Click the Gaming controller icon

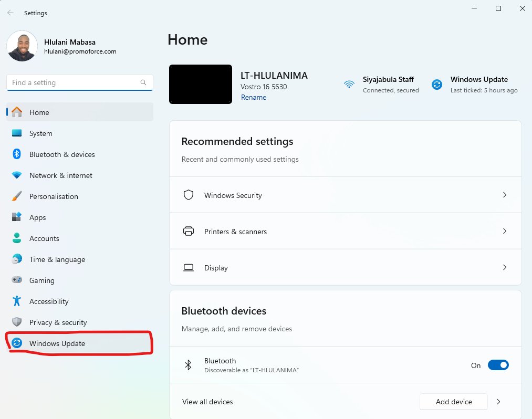point(17,280)
